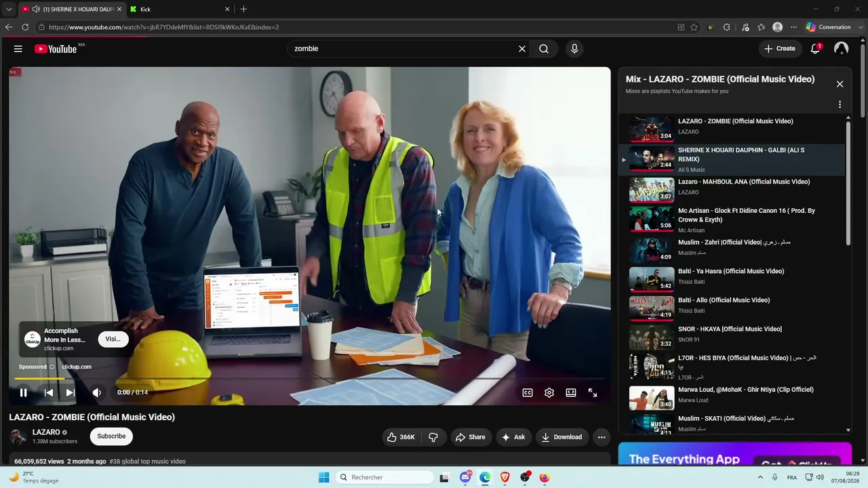The width and height of the screenshot is (868, 488).
Task: Toggle theater mode on the player
Action: tap(571, 392)
